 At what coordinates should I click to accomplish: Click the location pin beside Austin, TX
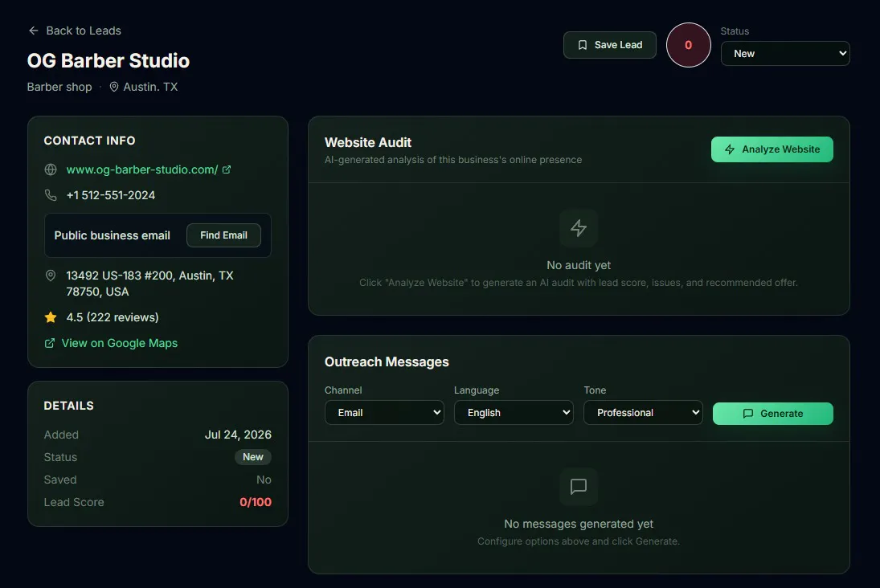point(114,87)
